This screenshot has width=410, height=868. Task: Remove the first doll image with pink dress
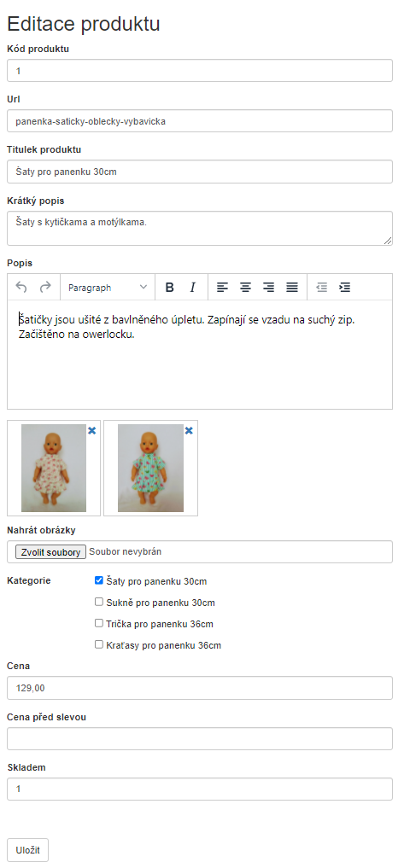click(x=92, y=431)
